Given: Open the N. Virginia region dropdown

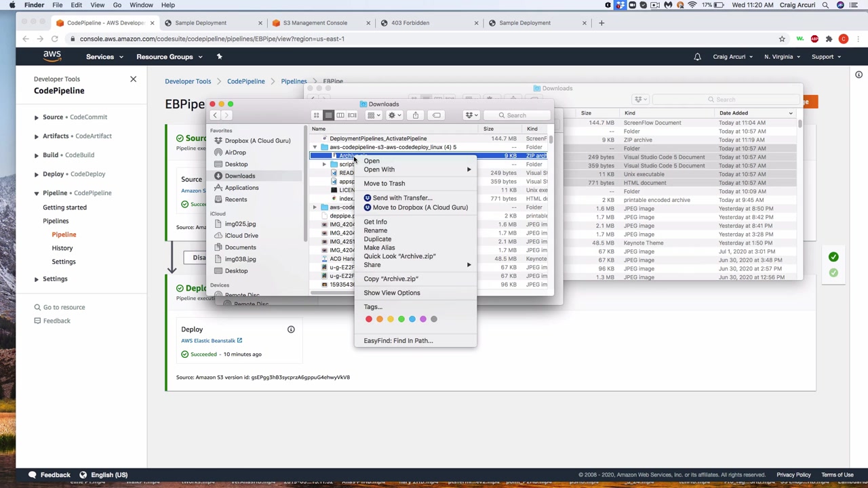Looking at the screenshot, I should click(782, 57).
